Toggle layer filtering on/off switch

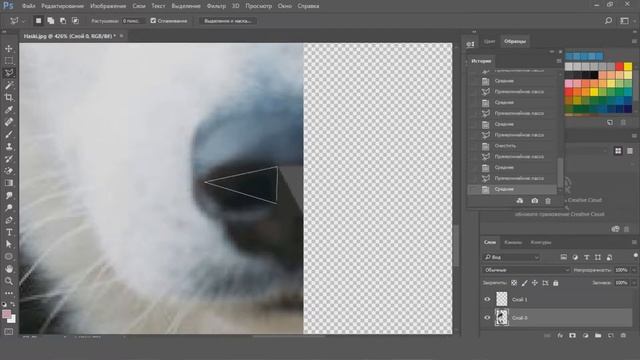tap(635, 256)
